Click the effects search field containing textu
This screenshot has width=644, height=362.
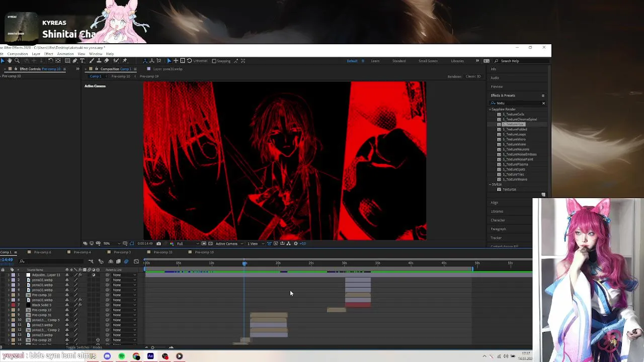[x=517, y=103]
